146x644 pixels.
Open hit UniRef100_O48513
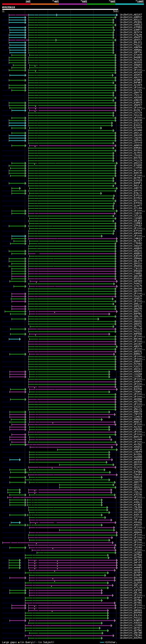pos(131,25)
